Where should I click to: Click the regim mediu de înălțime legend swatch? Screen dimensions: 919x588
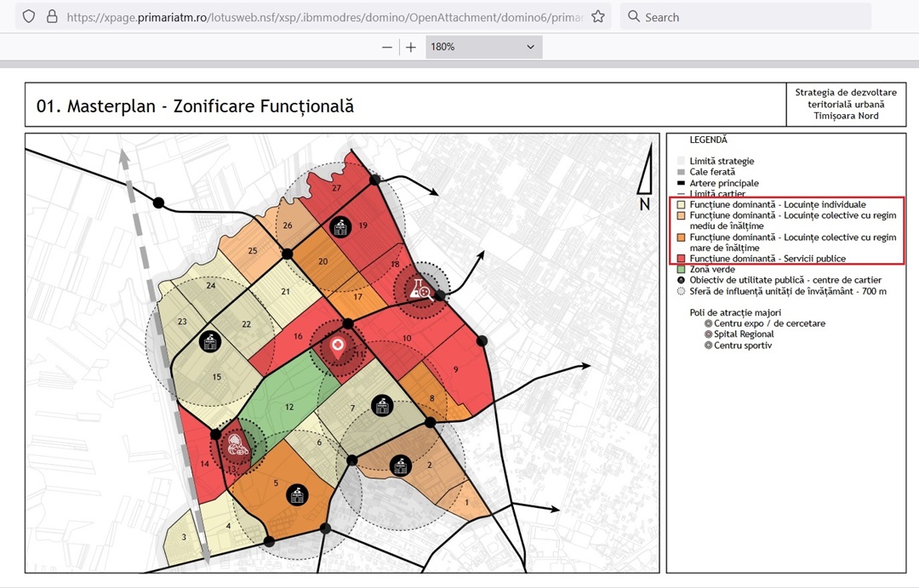pyautogui.click(x=681, y=216)
